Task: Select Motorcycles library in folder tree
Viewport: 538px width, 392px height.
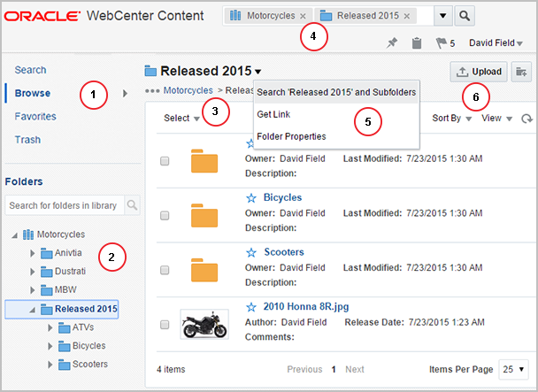Action: click(x=61, y=234)
